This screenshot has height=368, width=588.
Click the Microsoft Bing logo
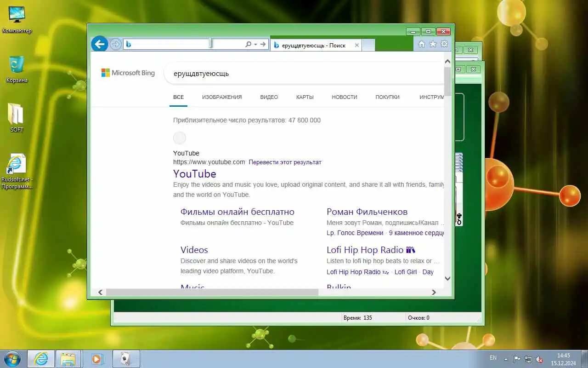[128, 73]
